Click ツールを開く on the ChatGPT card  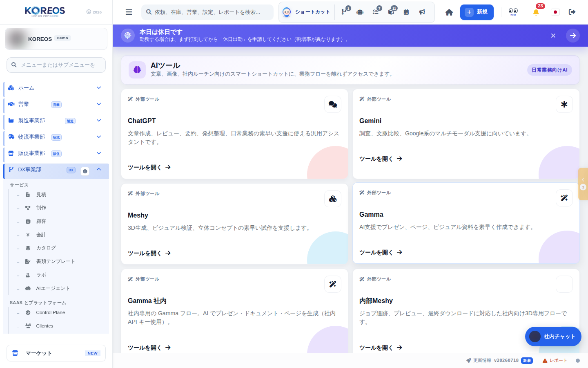pos(149,167)
